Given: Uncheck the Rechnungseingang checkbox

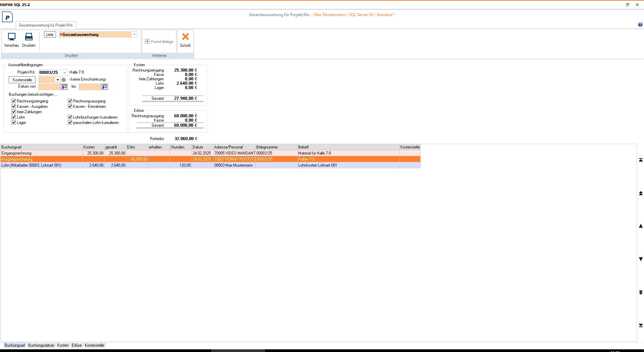Looking at the screenshot, I should (x=14, y=101).
